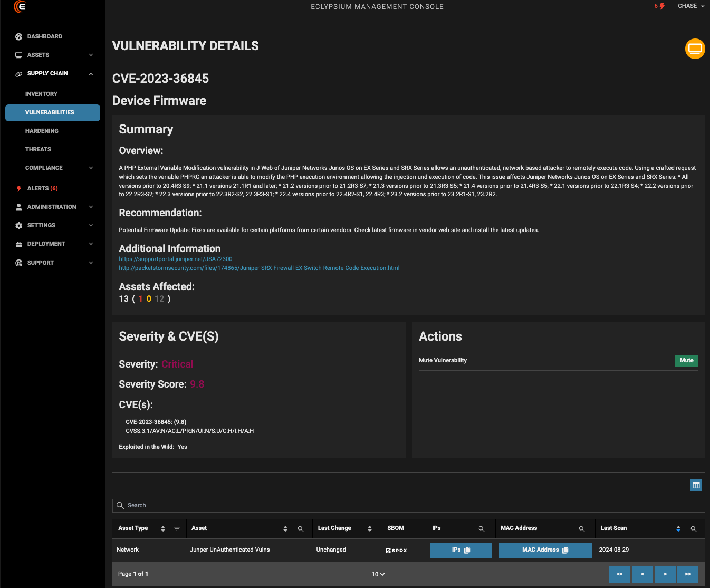Expand the Assets menu chevron
This screenshot has height=588, width=710.
coord(91,55)
